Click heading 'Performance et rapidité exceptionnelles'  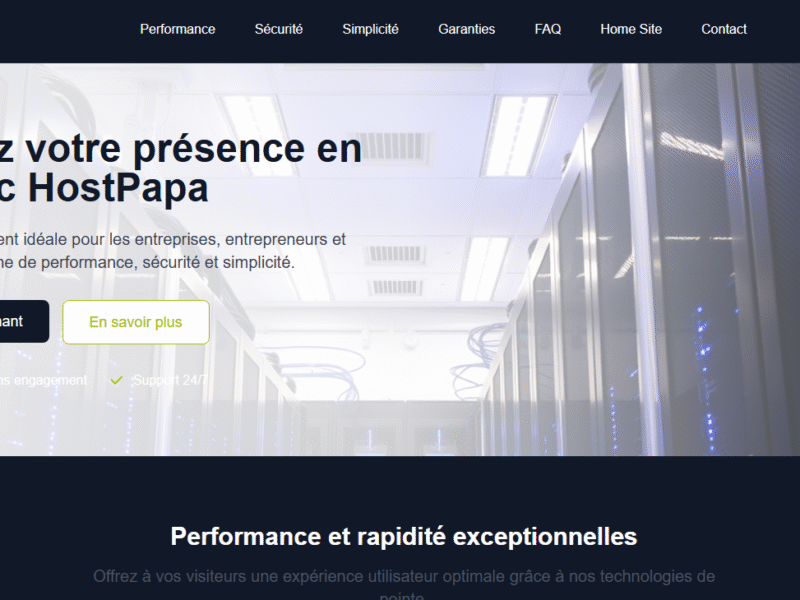[x=404, y=536]
